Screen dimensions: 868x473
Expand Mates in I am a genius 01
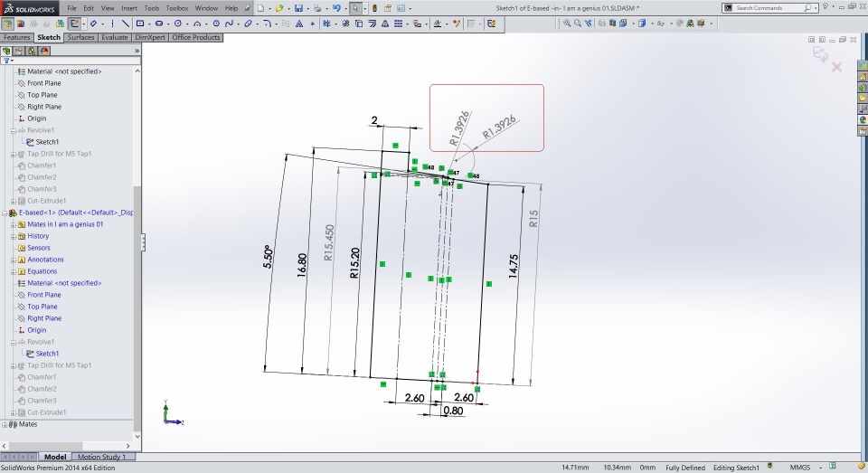coord(14,225)
